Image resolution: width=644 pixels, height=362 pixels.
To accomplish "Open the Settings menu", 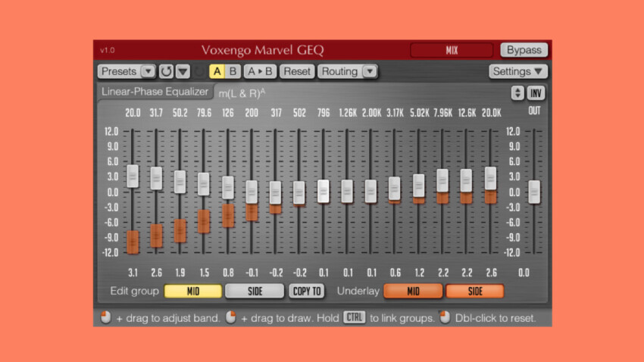I will coord(518,72).
